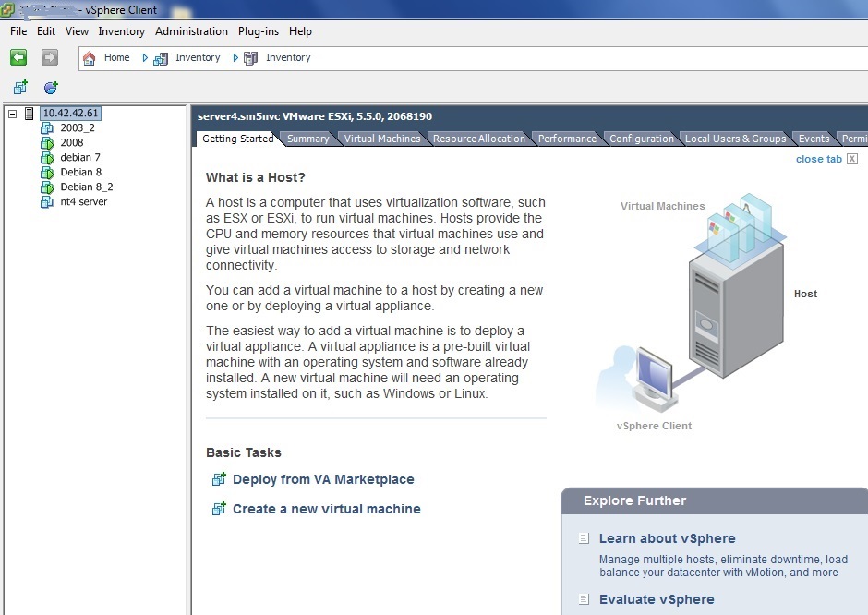Select the nt4 server virtual machine
The width and height of the screenshot is (868, 615).
point(84,202)
